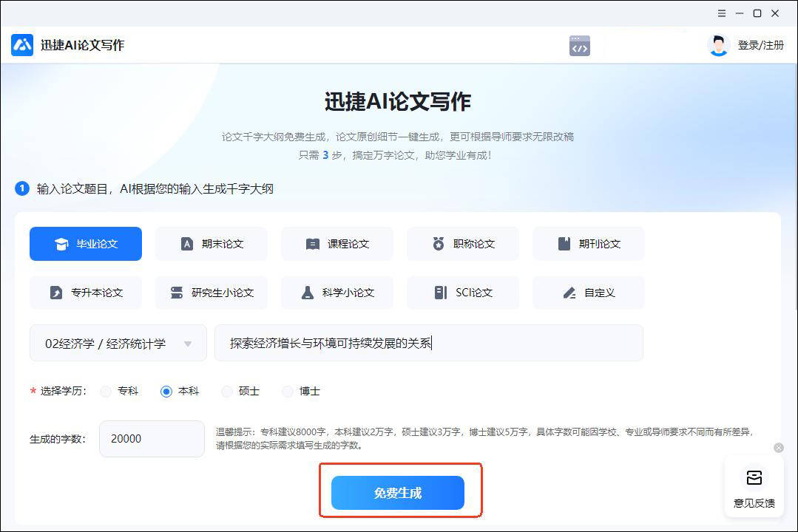Image resolution: width=798 pixels, height=532 pixels.
Task: Click the paper title input field
Action: (429, 344)
